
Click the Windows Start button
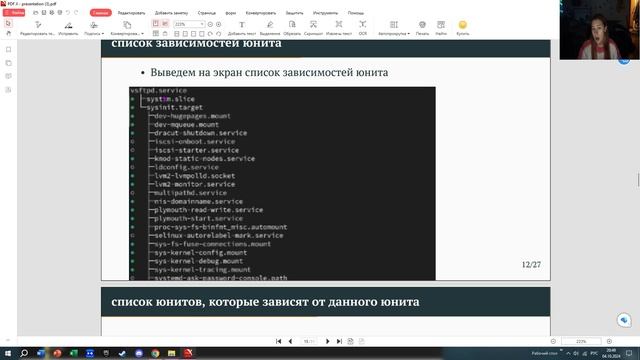8,353
